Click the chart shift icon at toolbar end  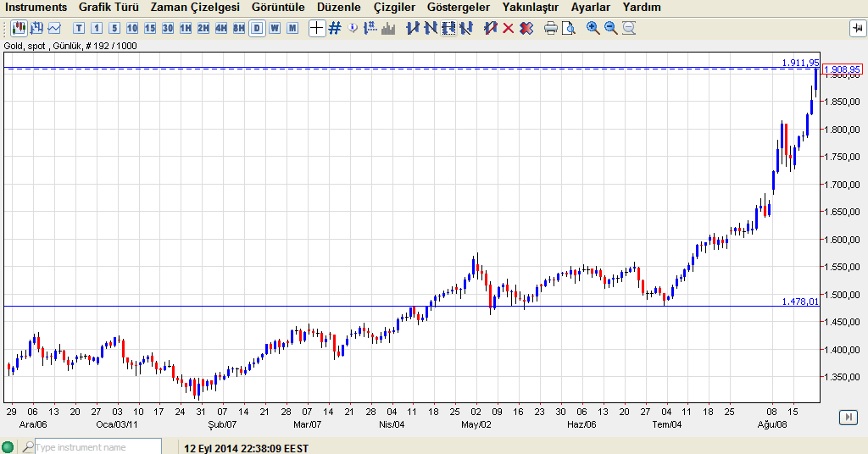(857, 28)
